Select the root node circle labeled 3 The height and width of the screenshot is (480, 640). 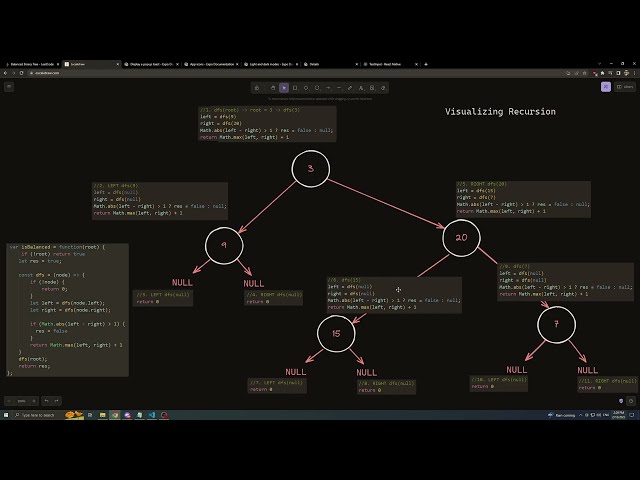tap(311, 169)
